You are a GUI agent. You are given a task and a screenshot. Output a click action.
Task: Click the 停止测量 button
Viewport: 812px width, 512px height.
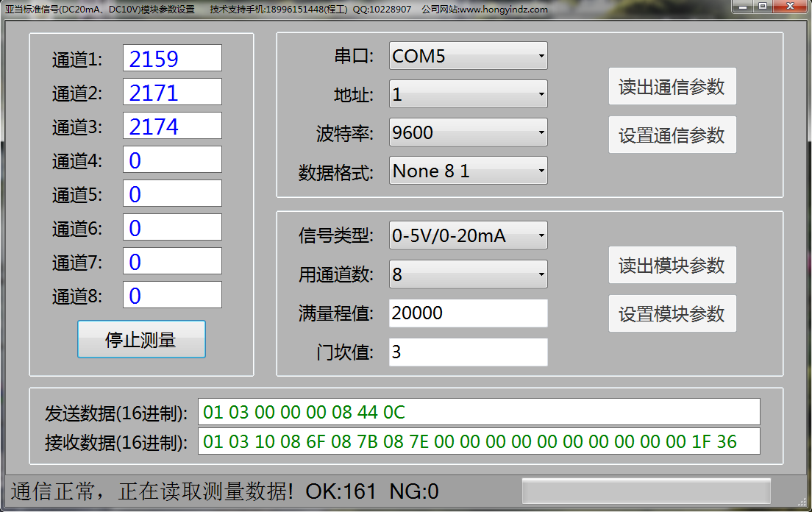click(x=141, y=340)
